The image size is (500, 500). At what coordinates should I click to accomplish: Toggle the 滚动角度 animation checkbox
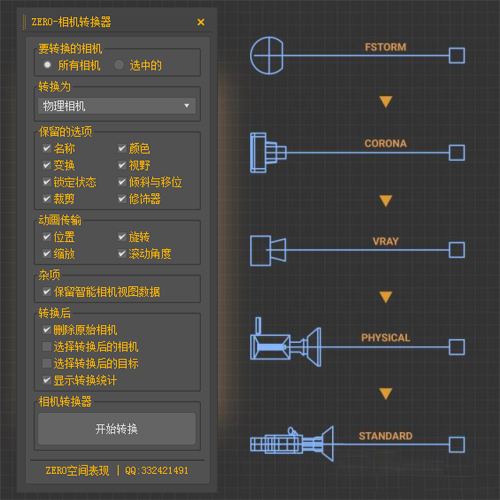(122, 254)
